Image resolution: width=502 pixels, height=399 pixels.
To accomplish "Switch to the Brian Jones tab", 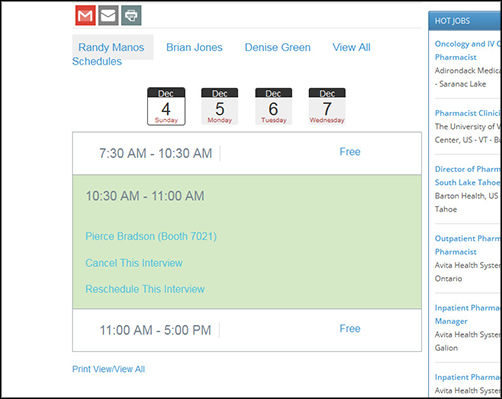I will pos(194,47).
